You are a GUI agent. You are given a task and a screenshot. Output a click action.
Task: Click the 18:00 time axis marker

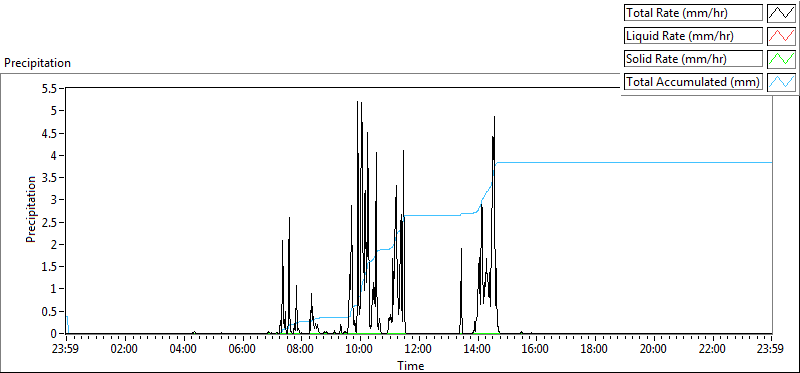[x=595, y=350]
